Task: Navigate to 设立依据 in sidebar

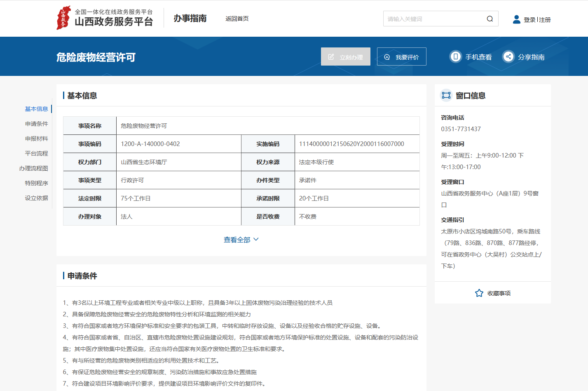Action: tap(36, 198)
